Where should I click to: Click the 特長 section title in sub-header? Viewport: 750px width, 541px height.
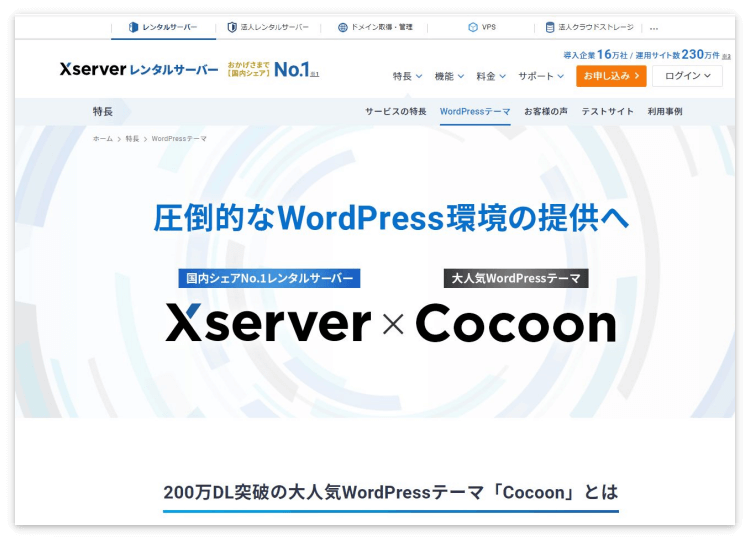click(x=103, y=111)
